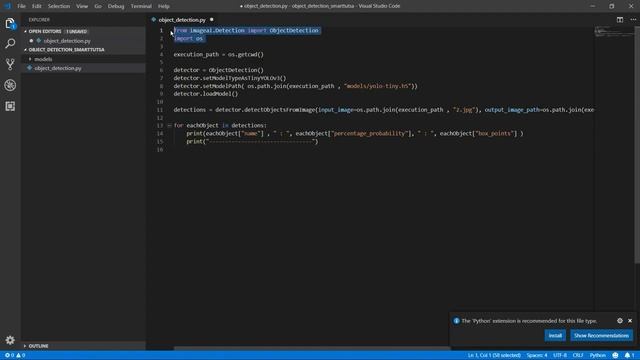
Task: Expand the models folder
Action: [30, 59]
